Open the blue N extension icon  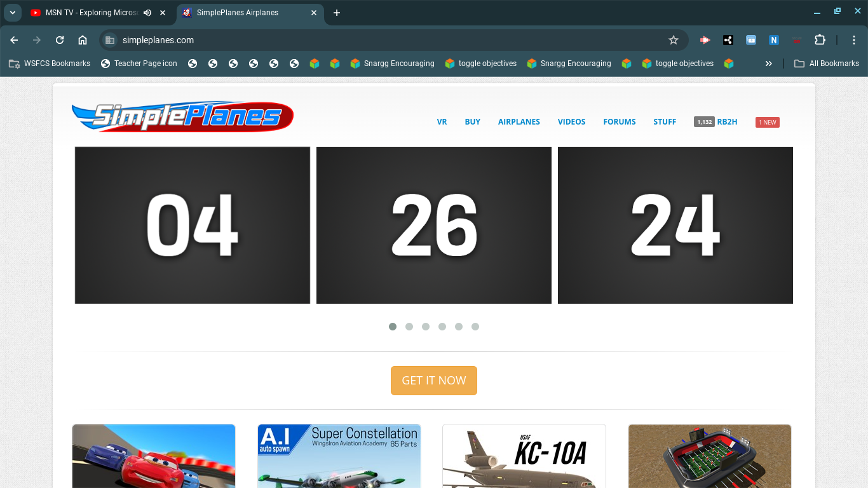point(774,40)
